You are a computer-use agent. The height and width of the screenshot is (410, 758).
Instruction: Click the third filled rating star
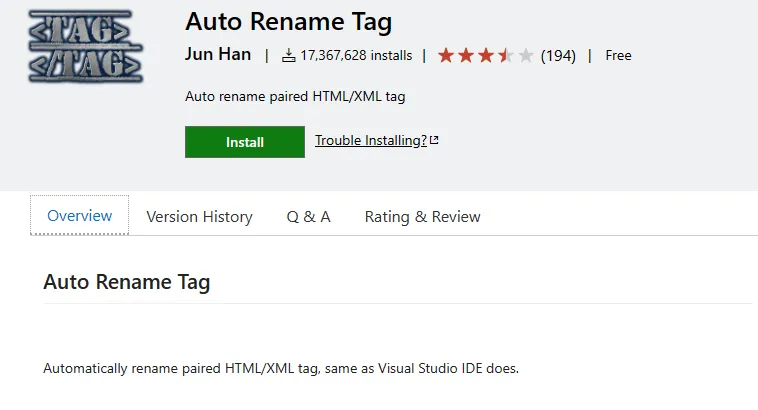[486, 55]
